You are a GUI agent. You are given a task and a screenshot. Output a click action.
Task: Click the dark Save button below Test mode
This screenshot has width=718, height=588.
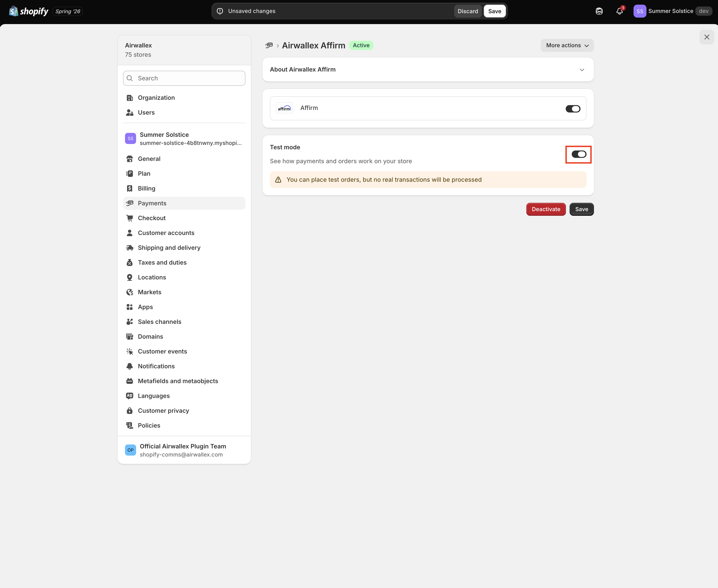tap(581, 209)
